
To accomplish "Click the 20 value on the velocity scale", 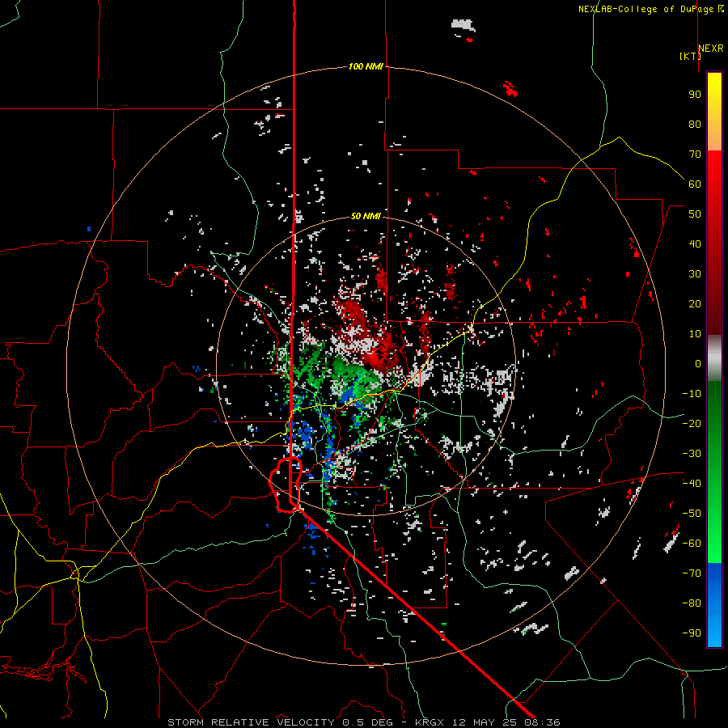I will click(x=695, y=304).
